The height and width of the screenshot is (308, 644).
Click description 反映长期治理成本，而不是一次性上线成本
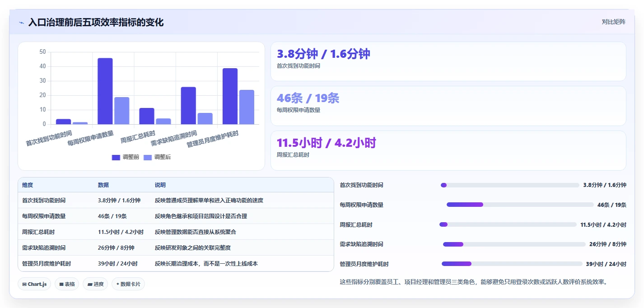206,264
